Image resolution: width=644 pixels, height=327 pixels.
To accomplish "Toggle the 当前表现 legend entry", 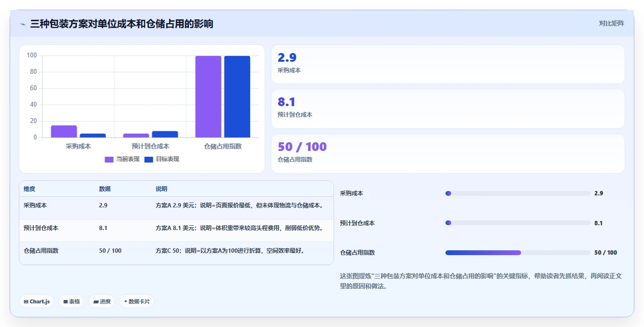I will click(122, 159).
